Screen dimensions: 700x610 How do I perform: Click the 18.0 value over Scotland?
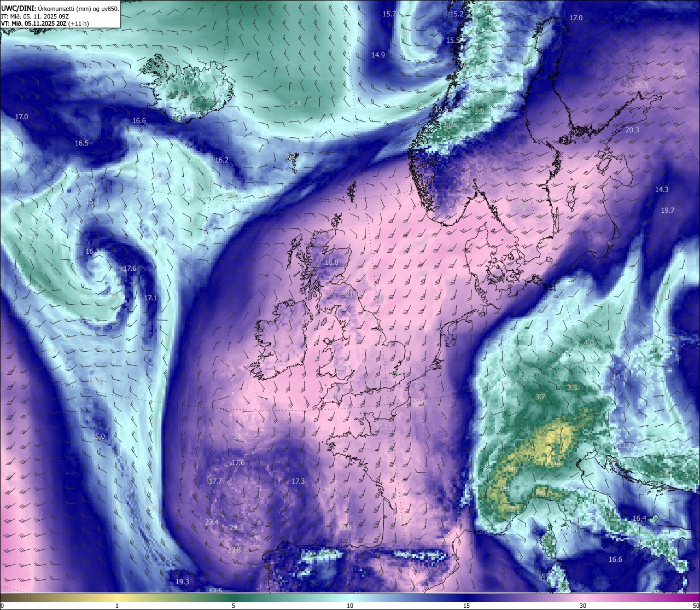[x=332, y=262]
